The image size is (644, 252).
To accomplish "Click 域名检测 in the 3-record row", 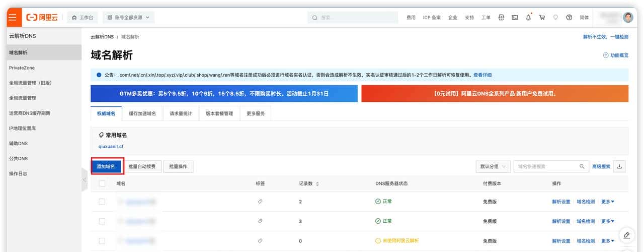I will 586,221.
